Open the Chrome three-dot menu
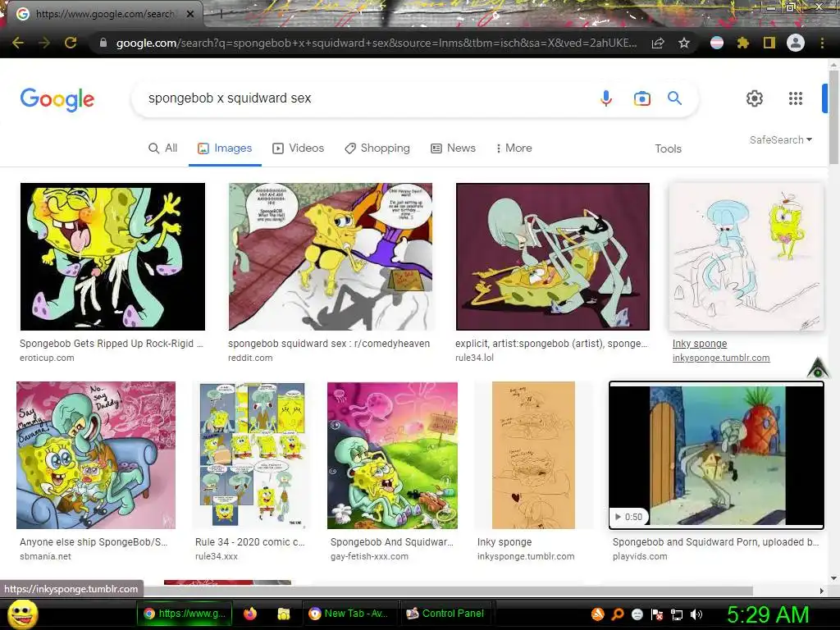Viewport: 840px width, 630px height. pyautogui.click(x=822, y=43)
